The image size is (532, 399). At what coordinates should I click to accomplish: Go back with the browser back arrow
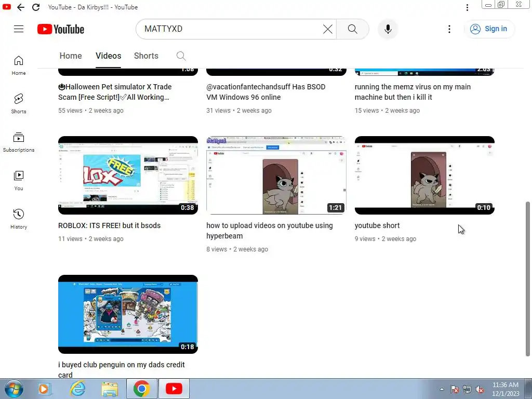[x=21, y=7]
